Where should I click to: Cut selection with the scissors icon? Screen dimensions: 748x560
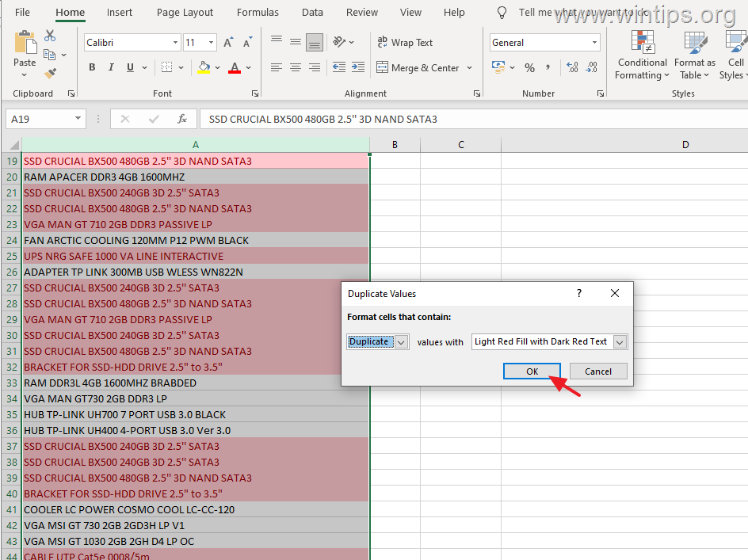(x=50, y=36)
